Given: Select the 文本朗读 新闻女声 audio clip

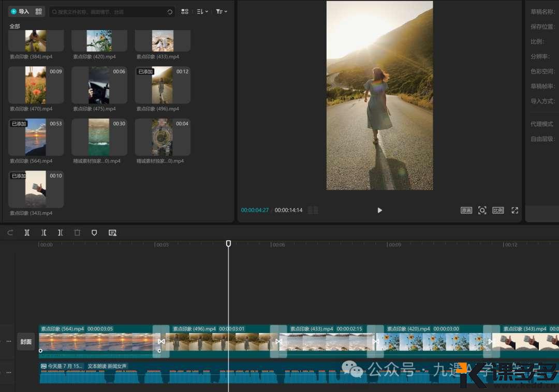Looking at the screenshot, I should pos(299,373).
